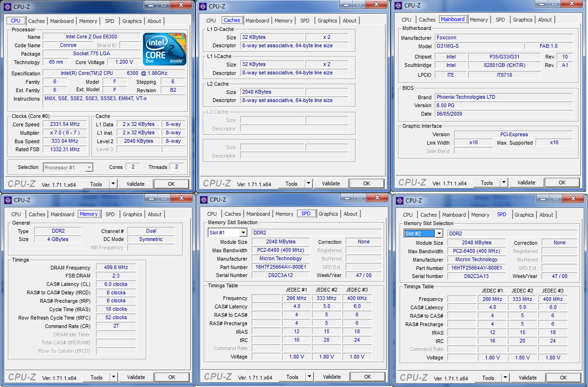588x387 pixels.
Task: Click the DRAM Frequency '499.6 MHz' value
Action: pyautogui.click(x=116, y=268)
